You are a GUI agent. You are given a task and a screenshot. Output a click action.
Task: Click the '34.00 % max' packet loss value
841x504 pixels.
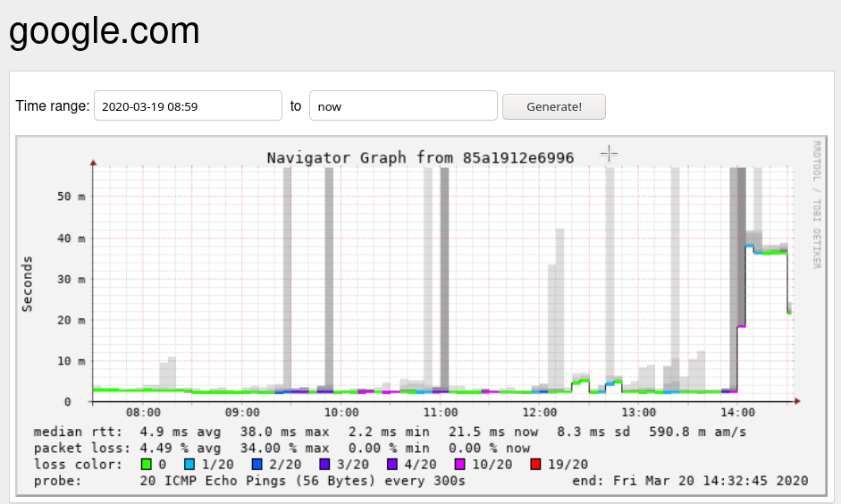tap(284, 449)
